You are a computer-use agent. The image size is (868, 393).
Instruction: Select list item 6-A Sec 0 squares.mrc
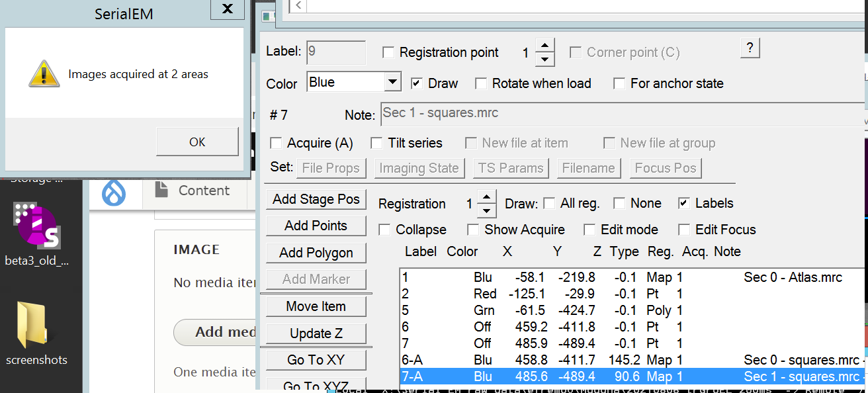(x=633, y=360)
